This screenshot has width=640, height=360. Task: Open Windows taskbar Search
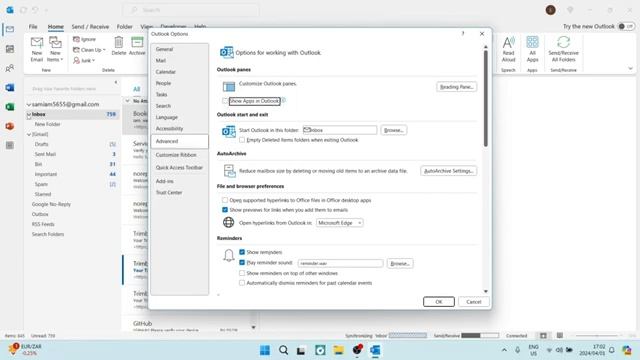(x=283, y=350)
